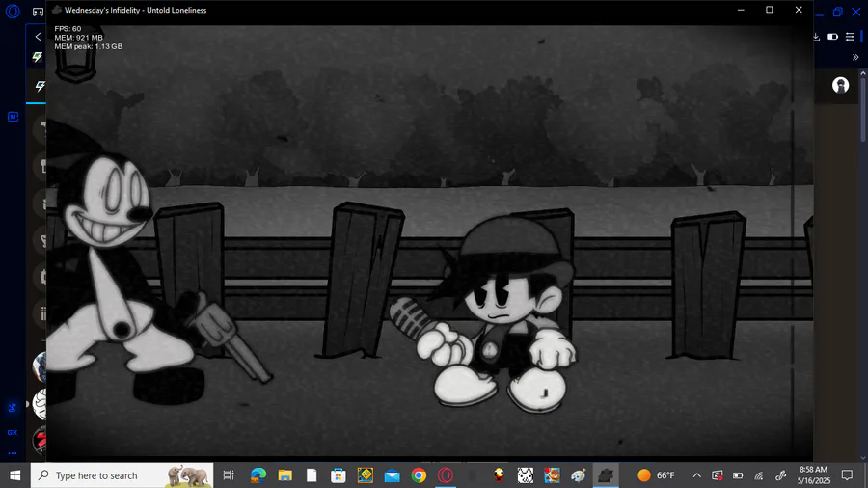
Task: Open Geometry Dash icon in taskbar
Action: (x=366, y=475)
